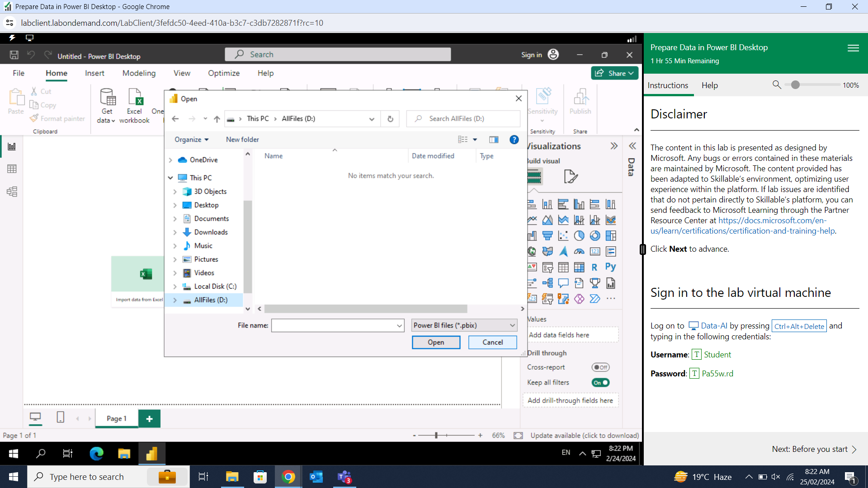Viewport: 868px width, 488px height.
Task: Select the treemap visual
Action: (611, 235)
